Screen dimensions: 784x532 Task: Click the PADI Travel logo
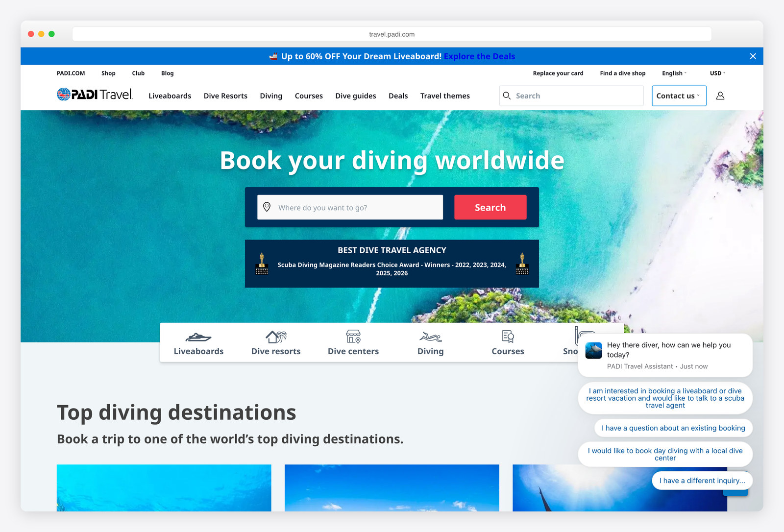tap(95, 95)
